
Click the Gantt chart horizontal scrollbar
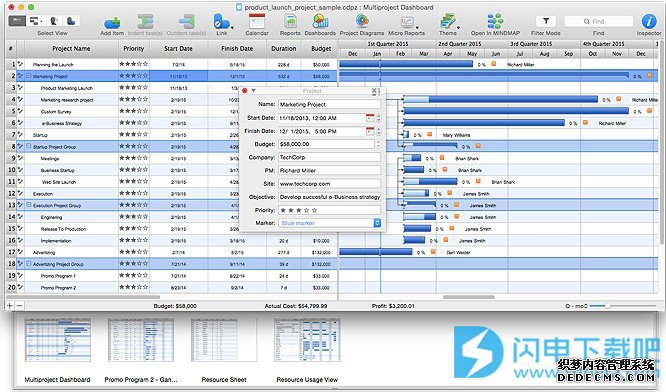click(x=468, y=297)
